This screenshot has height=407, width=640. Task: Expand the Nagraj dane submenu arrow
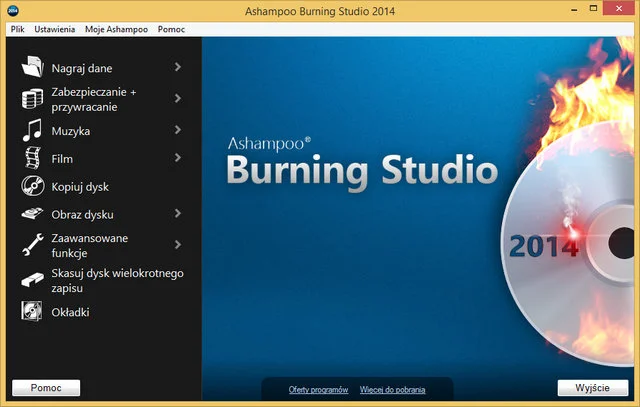pyautogui.click(x=178, y=67)
